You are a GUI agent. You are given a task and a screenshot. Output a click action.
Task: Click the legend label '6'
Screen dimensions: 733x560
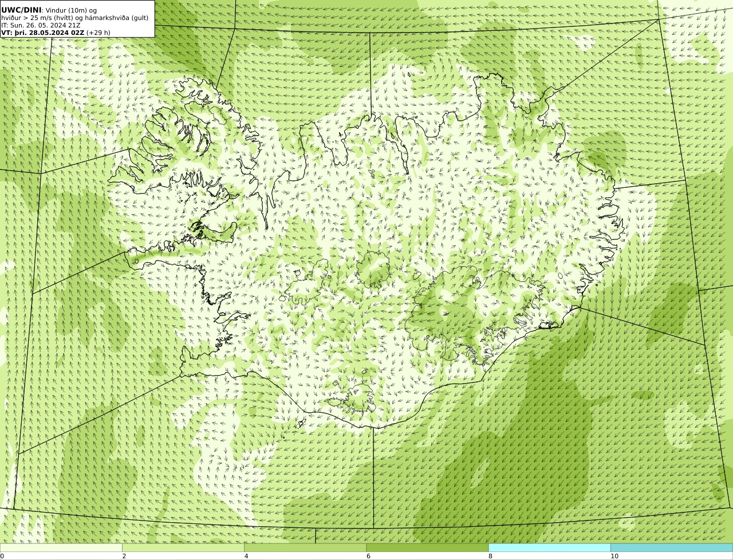pyautogui.click(x=368, y=556)
